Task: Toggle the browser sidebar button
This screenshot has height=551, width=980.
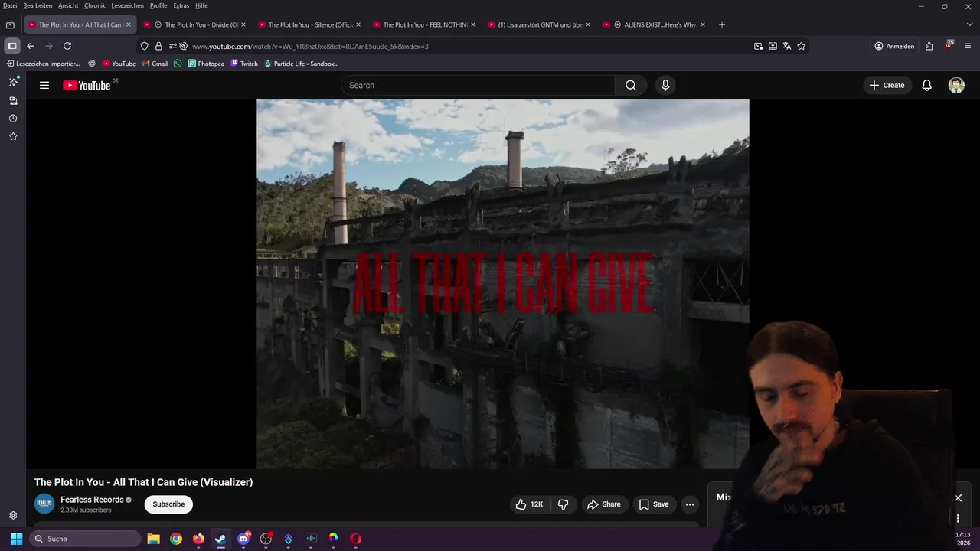Action: (12, 46)
